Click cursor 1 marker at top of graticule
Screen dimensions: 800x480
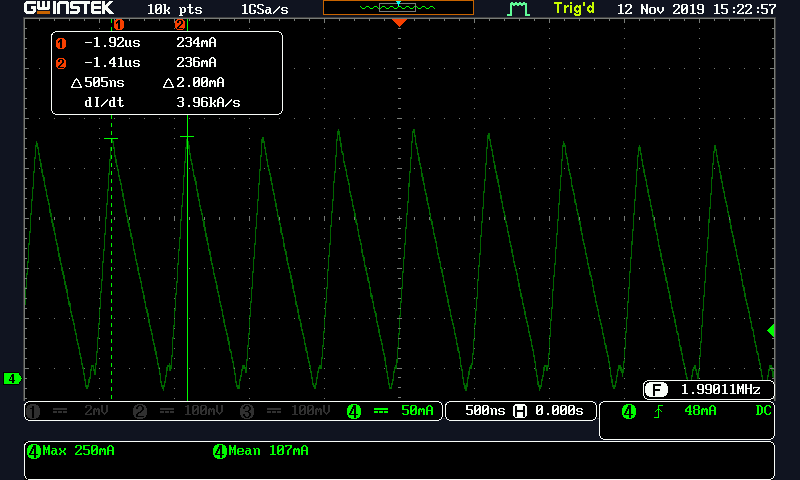click(x=118, y=24)
